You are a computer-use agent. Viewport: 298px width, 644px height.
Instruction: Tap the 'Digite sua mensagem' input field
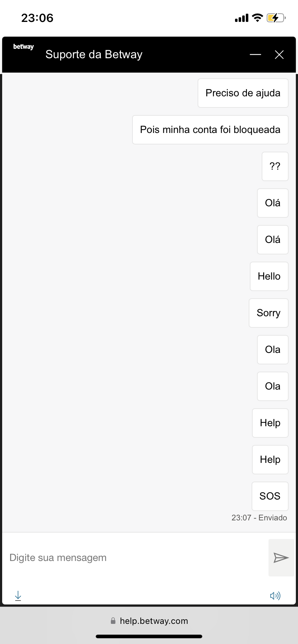point(135,558)
